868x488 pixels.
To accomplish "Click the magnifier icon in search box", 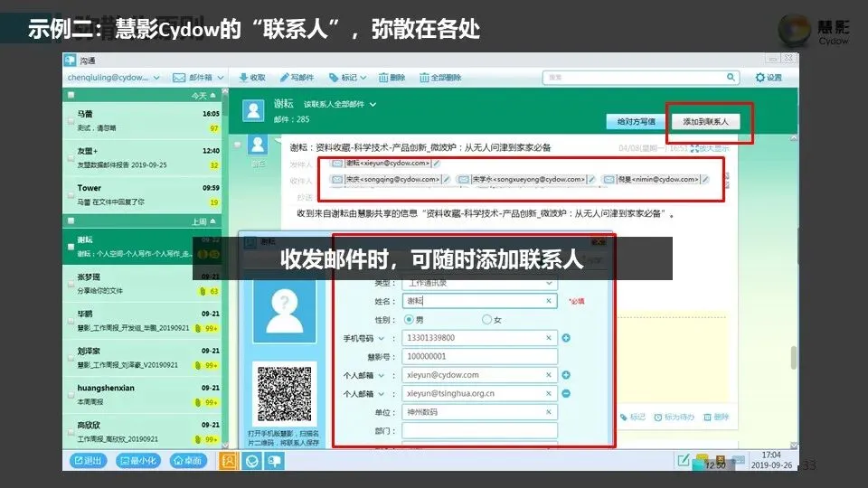I will (x=731, y=78).
